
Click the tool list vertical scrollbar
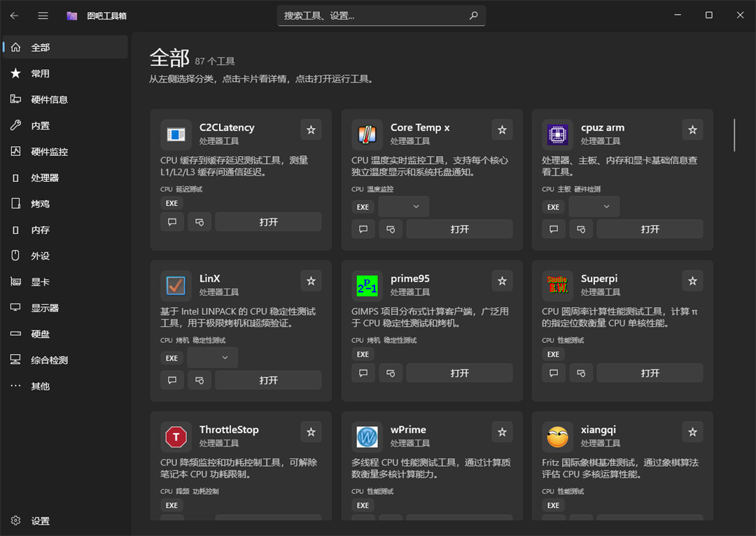[x=734, y=135]
